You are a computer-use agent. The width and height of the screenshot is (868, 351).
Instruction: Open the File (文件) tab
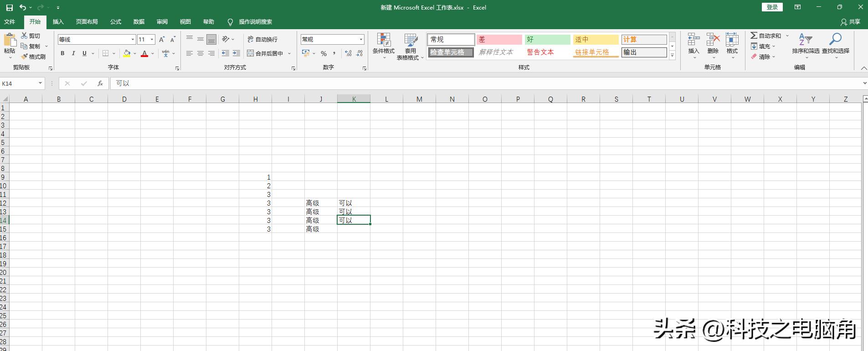10,22
